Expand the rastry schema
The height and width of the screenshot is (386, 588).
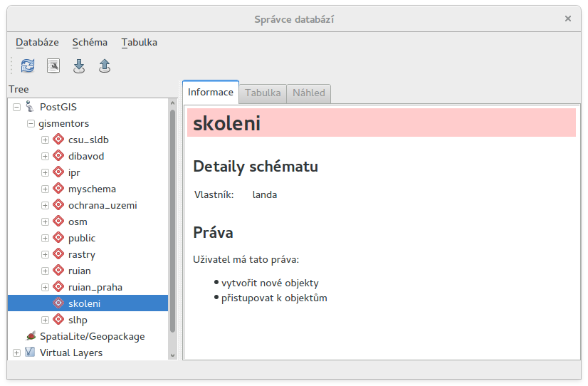click(45, 255)
